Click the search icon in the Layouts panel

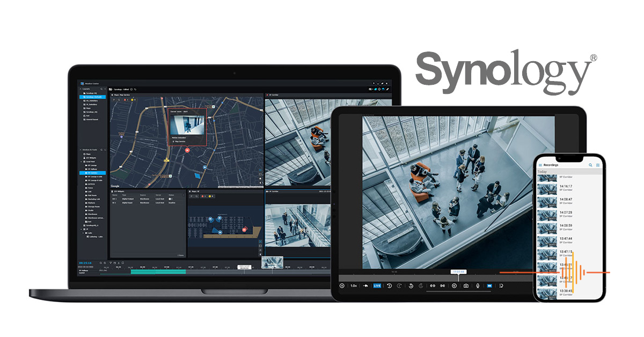point(101,89)
